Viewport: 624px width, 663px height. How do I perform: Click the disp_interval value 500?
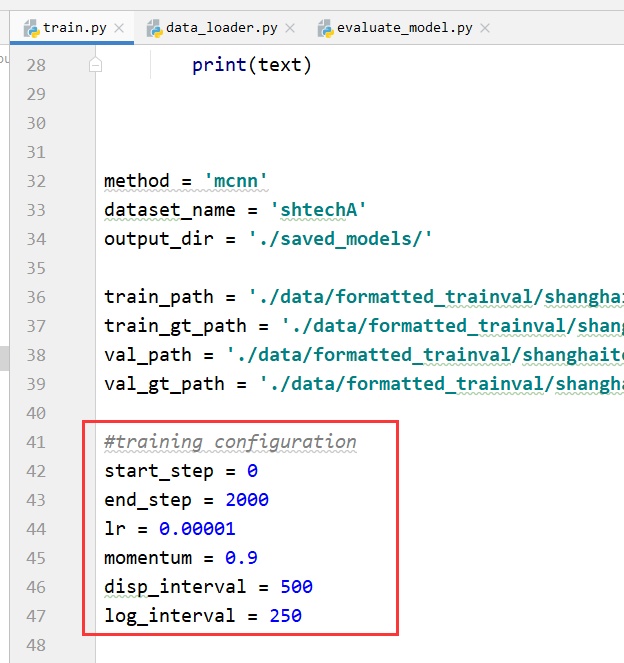(x=296, y=587)
